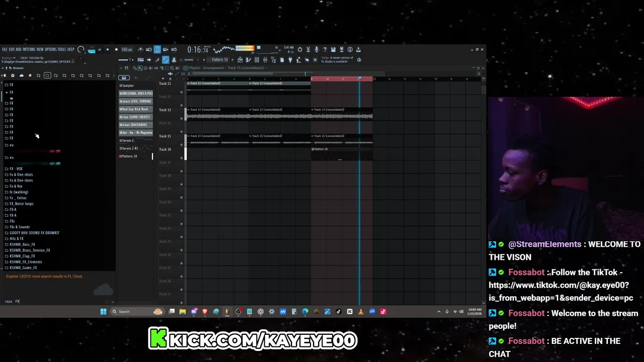This screenshot has height=362, width=644.
Task: Open the Playlist snap magnet options
Action: (x=126, y=68)
